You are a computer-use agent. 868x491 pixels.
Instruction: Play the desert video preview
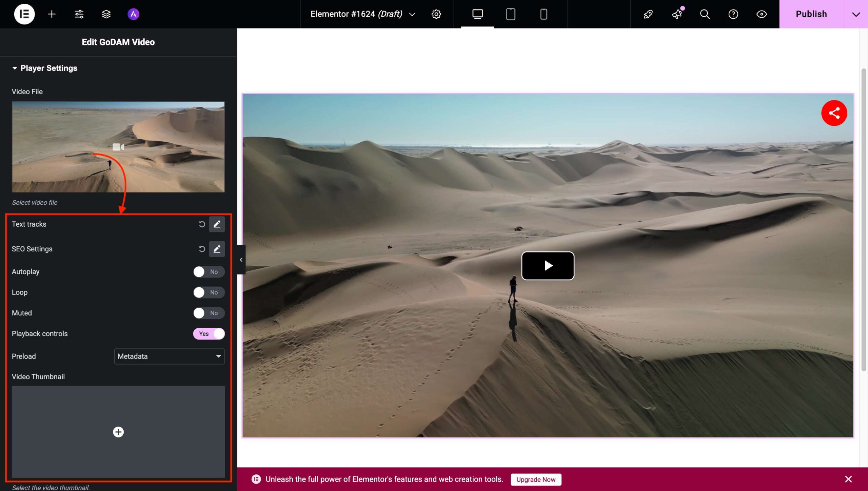(x=548, y=266)
